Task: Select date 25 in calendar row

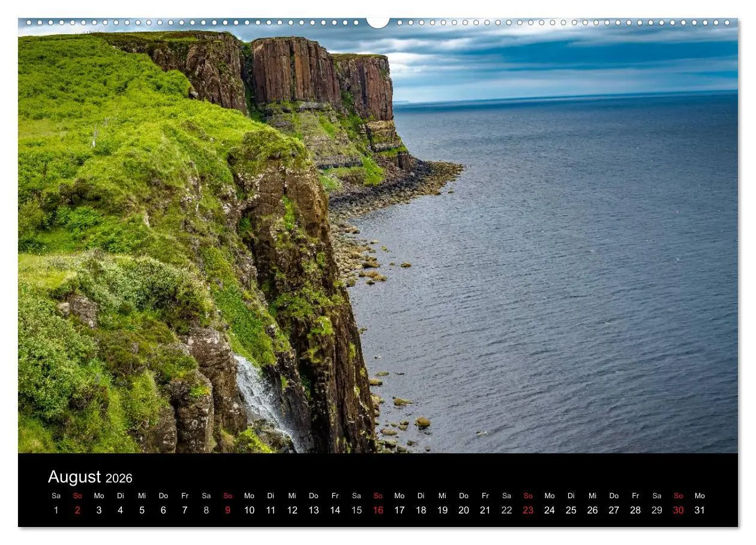Action: [571, 510]
